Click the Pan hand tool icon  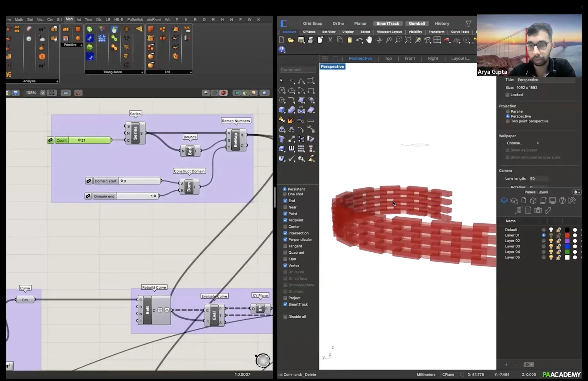pyautogui.click(x=369, y=40)
